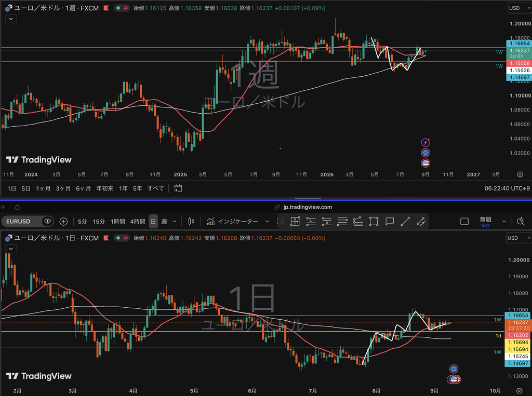This screenshot has width=532, height=396.
Task: Open the インジケーター indicators menu
Action: click(238, 222)
